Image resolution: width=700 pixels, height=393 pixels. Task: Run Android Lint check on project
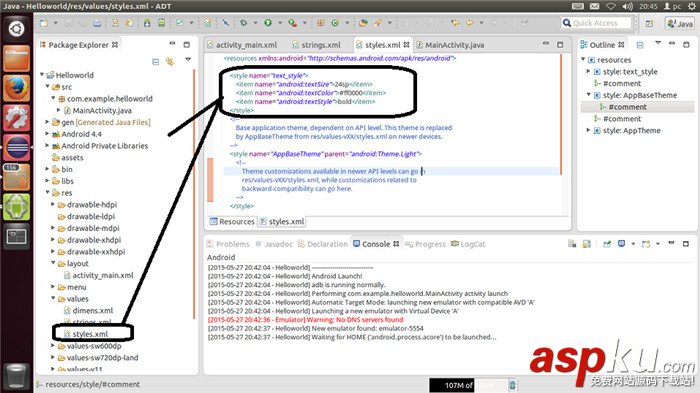coord(179,23)
